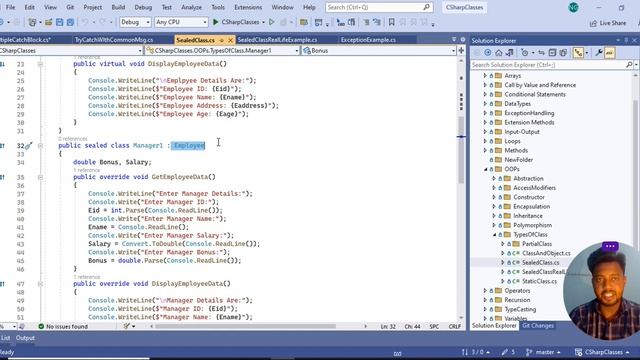Image resolution: width=640 pixels, height=360 pixels.
Task: Switch to Git Changes tab
Action: coord(538,326)
